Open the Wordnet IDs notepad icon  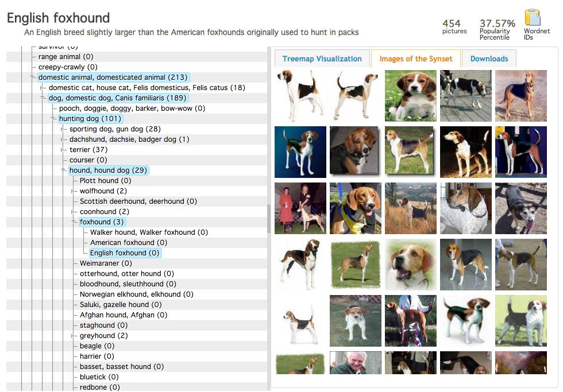(x=533, y=18)
